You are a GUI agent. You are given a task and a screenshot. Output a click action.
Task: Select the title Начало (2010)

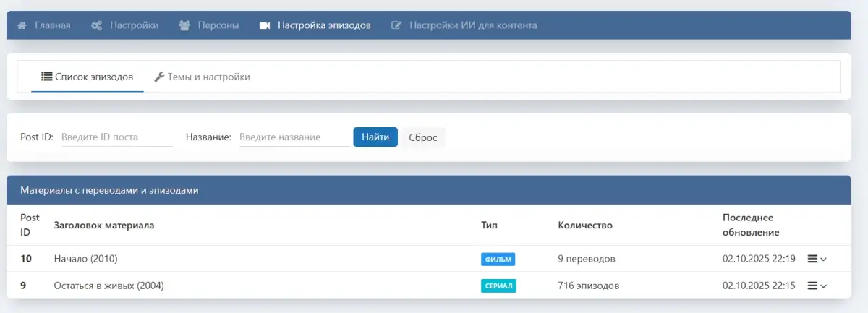pos(85,259)
